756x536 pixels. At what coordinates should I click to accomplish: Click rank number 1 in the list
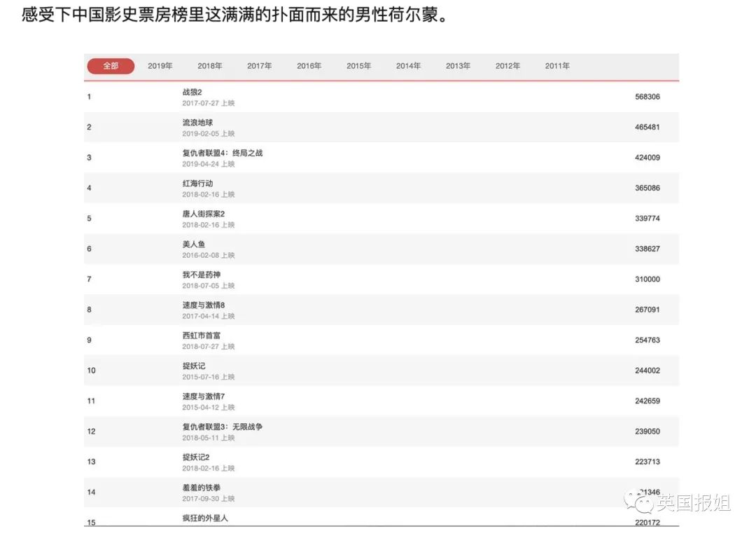[89, 97]
